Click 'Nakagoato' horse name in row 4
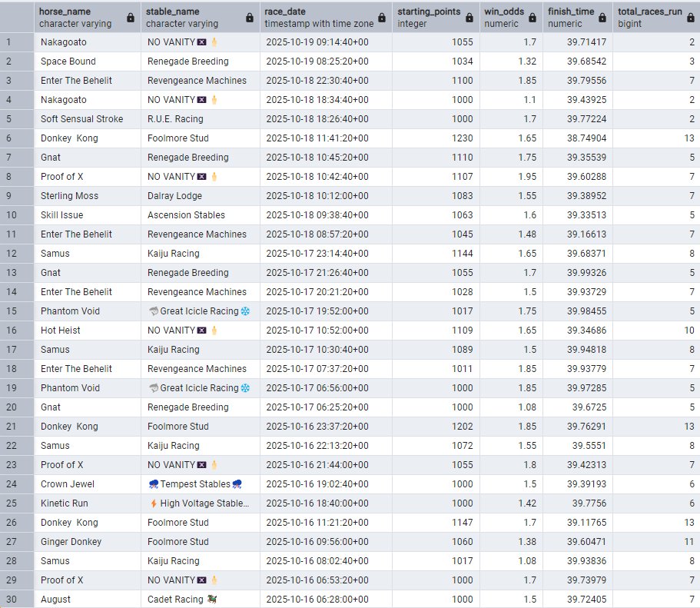 (88, 100)
